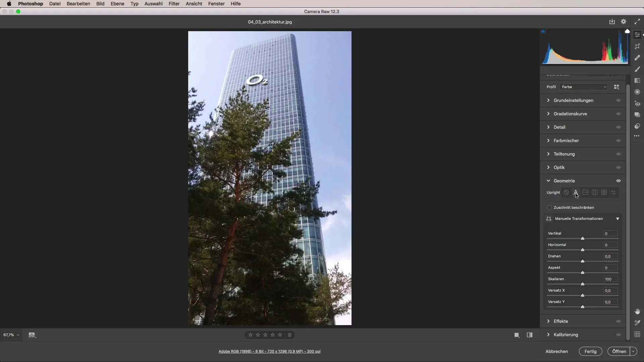The height and width of the screenshot is (362, 644).
Task: Open the Filter menu
Action: point(174,4)
